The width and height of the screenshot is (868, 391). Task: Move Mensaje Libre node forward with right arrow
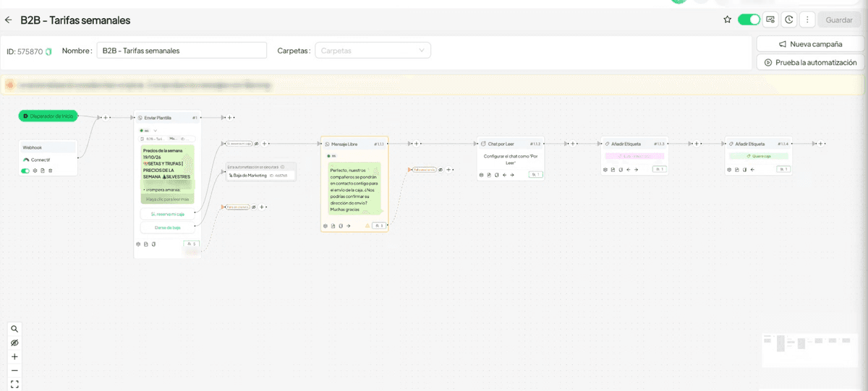(348, 225)
